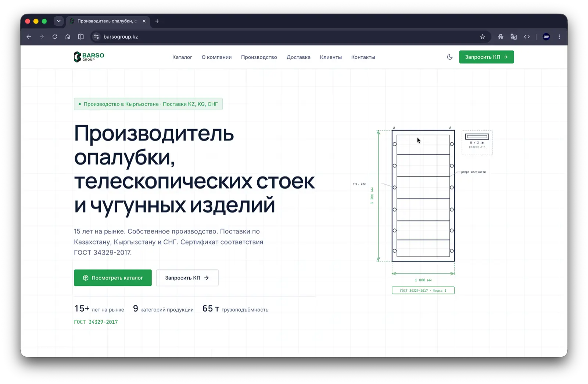
Task: Click the browser forward arrow
Action: tap(42, 37)
